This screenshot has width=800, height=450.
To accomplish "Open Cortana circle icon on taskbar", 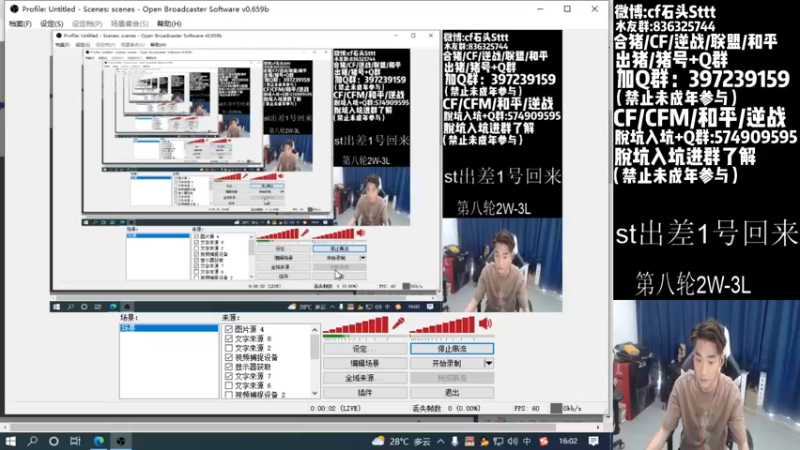I will pyautogui.click(x=54, y=441).
